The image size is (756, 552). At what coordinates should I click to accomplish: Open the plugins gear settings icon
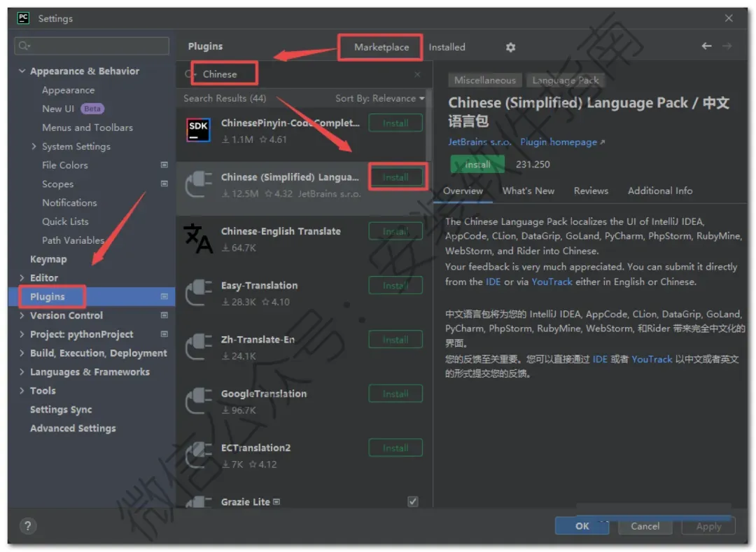pos(510,48)
